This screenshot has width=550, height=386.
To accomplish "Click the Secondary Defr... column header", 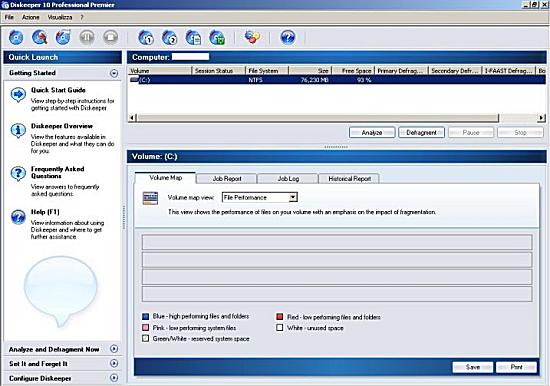I will [x=455, y=71].
